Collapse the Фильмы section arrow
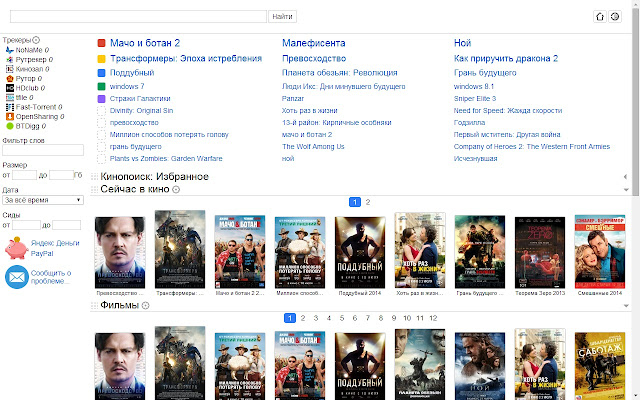The width and height of the screenshot is (640, 400). point(626,306)
